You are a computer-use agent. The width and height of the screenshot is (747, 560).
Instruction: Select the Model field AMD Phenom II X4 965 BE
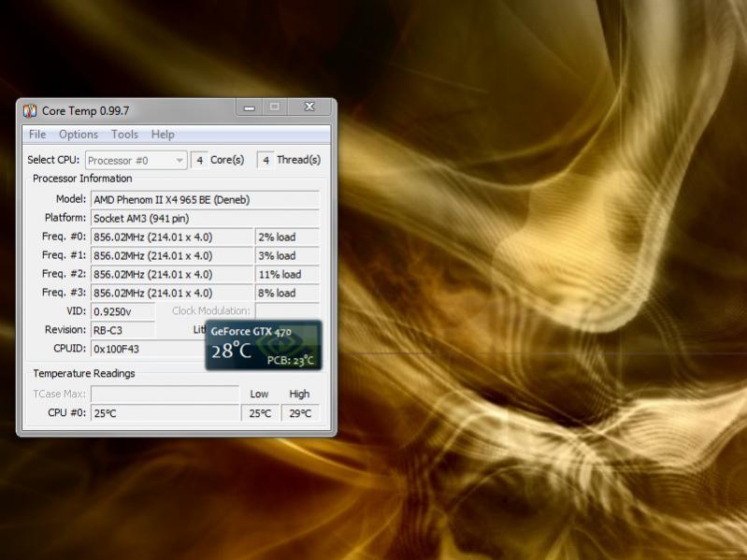pyautogui.click(x=205, y=199)
